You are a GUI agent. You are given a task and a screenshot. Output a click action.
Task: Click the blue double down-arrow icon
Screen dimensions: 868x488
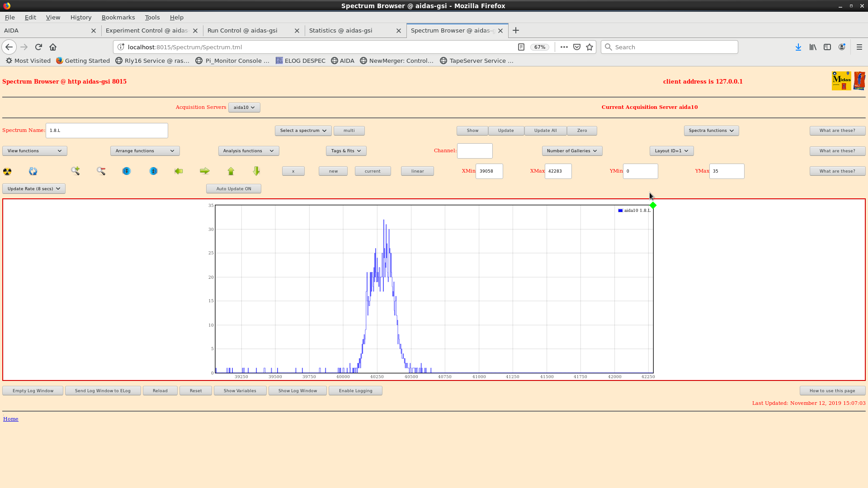(x=127, y=171)
